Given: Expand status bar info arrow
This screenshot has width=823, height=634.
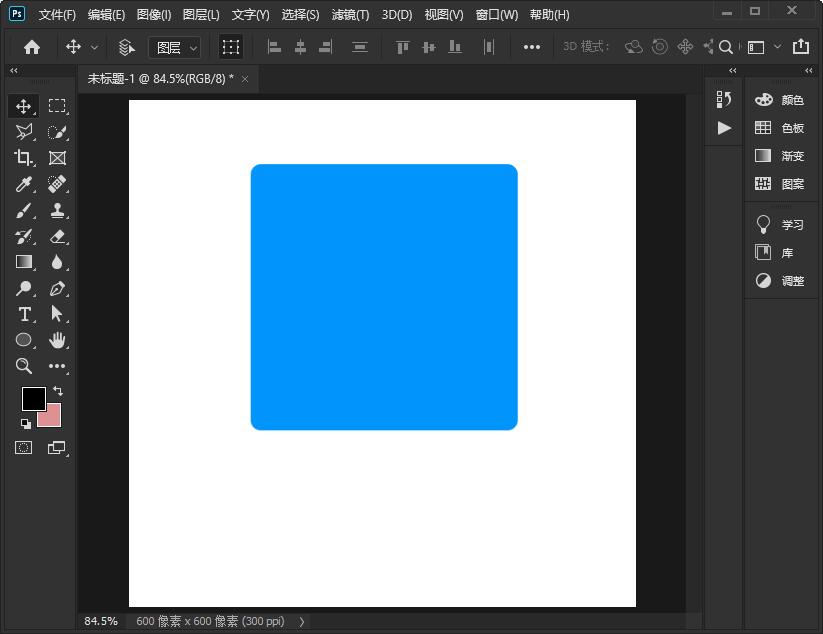Looking at the screenshot, I should click(302, 621).
